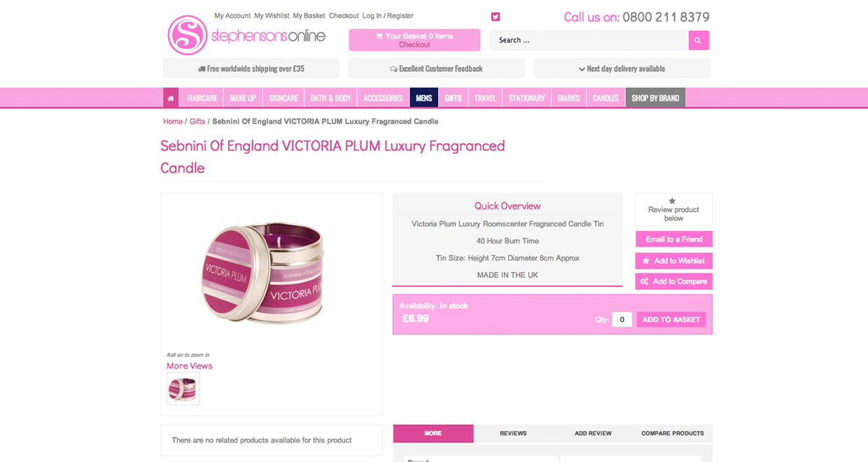Viewport: 868px width, 462px height.
Task: Click the Add to Basket button
Action: 671,320
